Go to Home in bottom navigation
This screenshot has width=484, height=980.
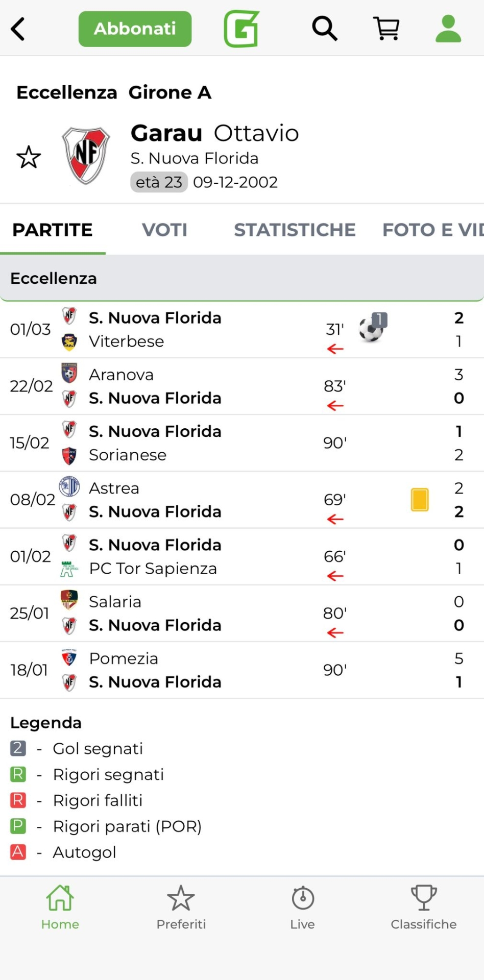pos(60,907)
